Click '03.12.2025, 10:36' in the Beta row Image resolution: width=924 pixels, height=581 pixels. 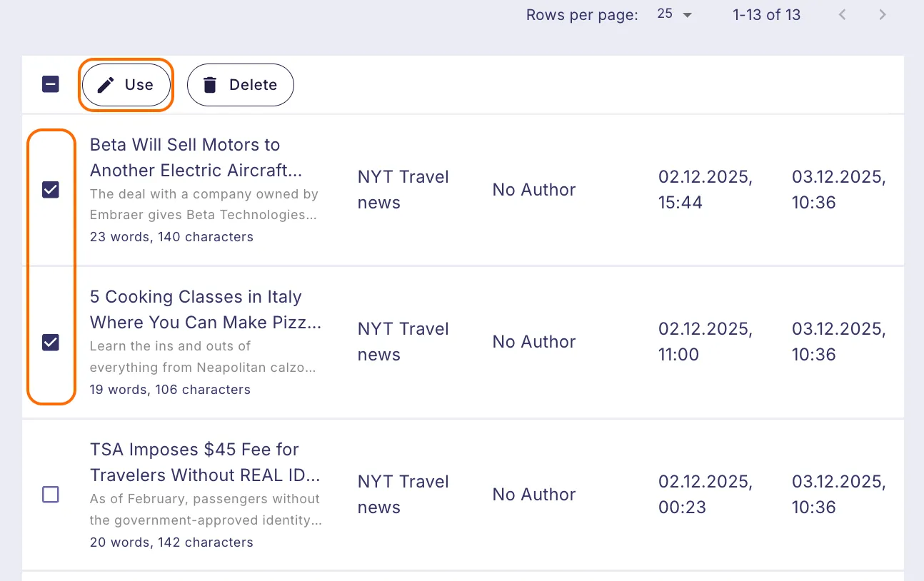point(839,190)
